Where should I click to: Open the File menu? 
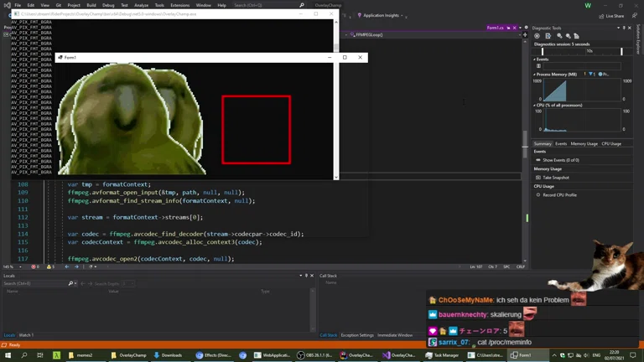pos(18,5)
